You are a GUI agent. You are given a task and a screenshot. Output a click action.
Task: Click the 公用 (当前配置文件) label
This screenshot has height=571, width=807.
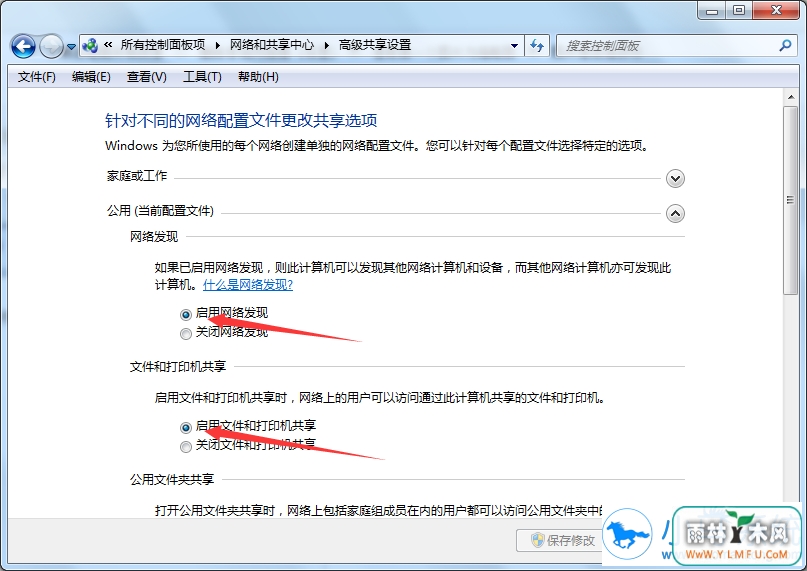[160, 211]
